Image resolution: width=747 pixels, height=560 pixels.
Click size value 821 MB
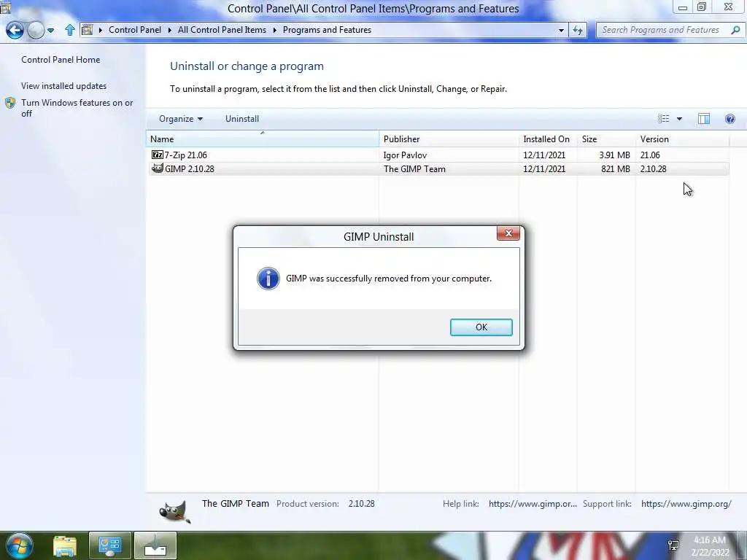pyautogui.click(x=616, y=169)
